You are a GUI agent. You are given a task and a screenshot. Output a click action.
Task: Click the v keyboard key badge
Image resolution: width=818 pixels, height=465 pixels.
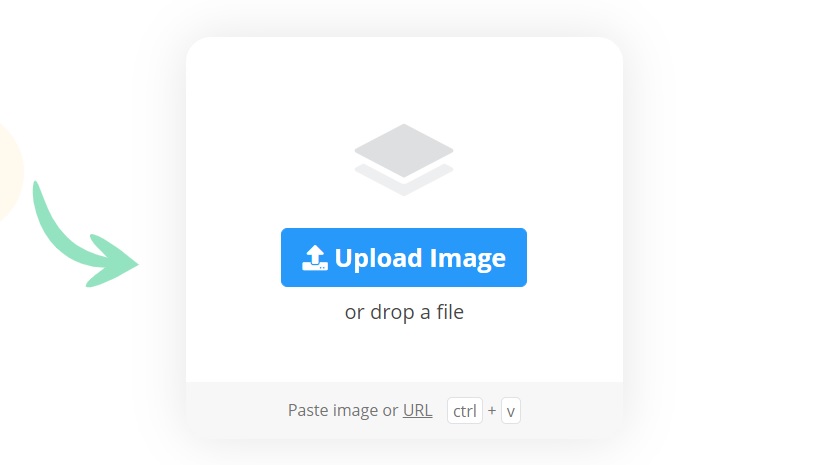[x=511, y=411]
